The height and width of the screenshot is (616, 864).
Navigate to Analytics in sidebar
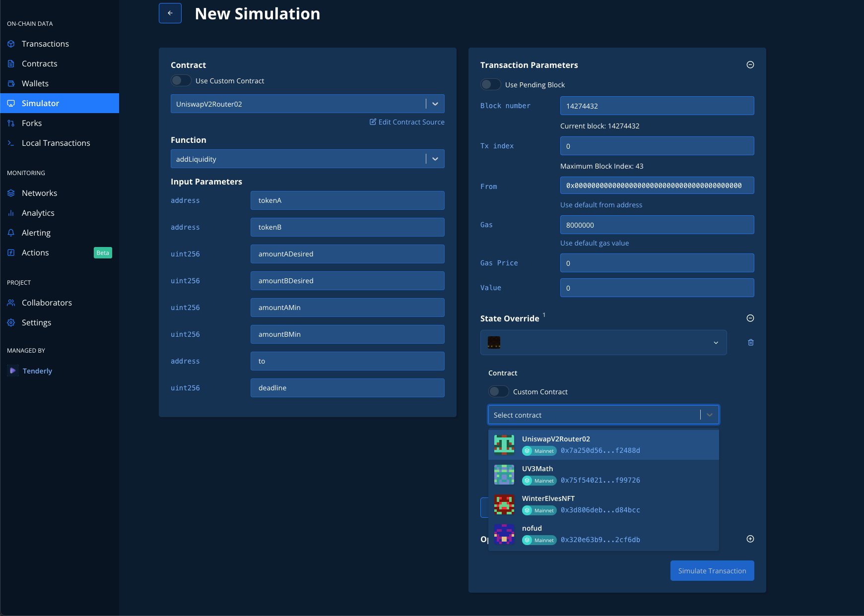click(x=60, y=213)
